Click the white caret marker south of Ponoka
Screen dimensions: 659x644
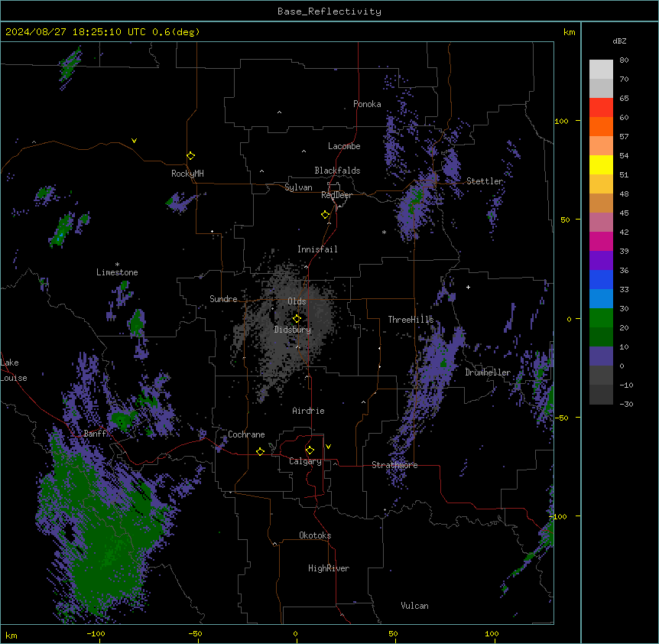(x=279, y=112)
